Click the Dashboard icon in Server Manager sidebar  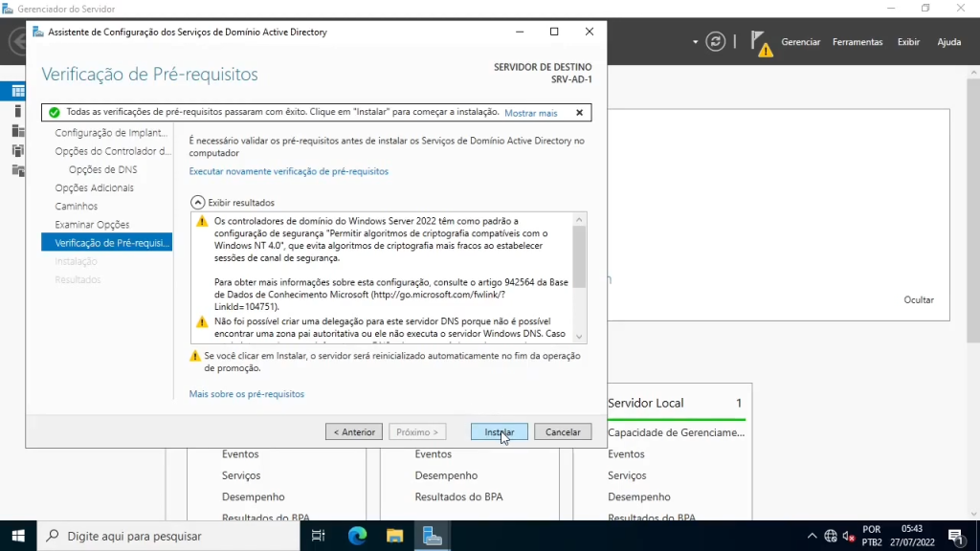click(x=17, y=91)
